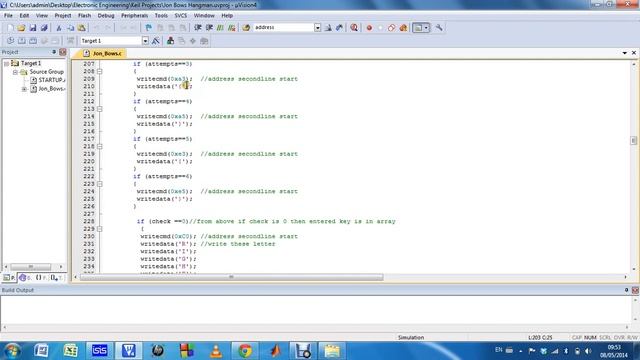
Task: Click the Save All icon
Action: pos(44,28)
